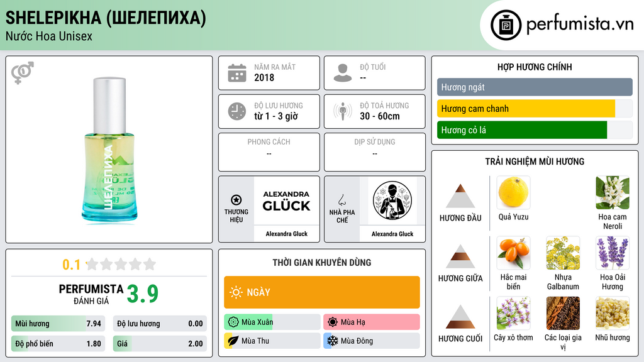Viewport: 644px width, 362px height.
Task: Click the longevity value từ 1 - 3 giờ
Action: pyautogui.click(x=276, y=116)
